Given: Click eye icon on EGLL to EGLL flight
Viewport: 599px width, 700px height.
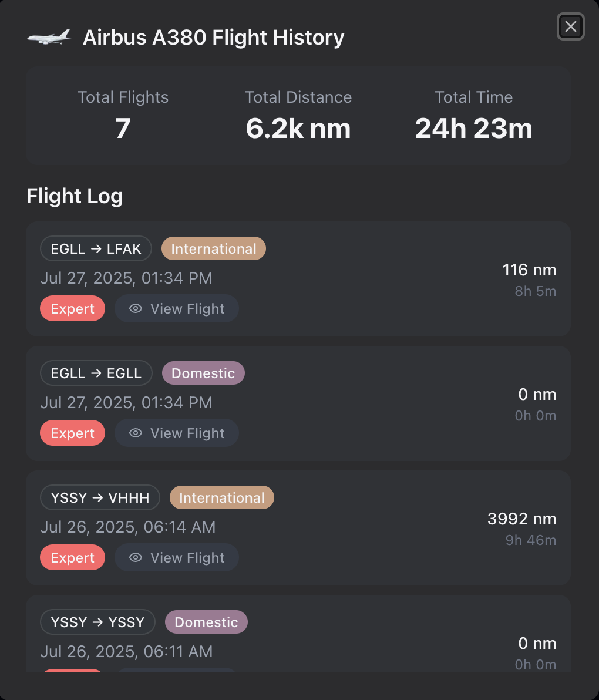Looking at the screenshot, I should tap(136, 433).
